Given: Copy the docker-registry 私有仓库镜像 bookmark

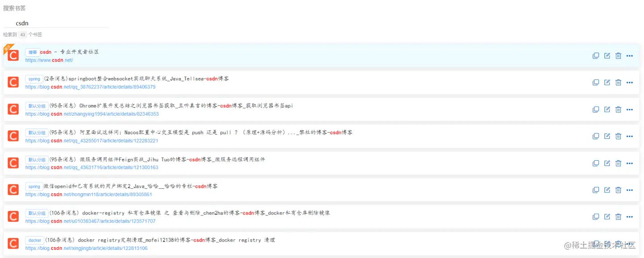Looking at the screenshot, I should pos(596,217).
